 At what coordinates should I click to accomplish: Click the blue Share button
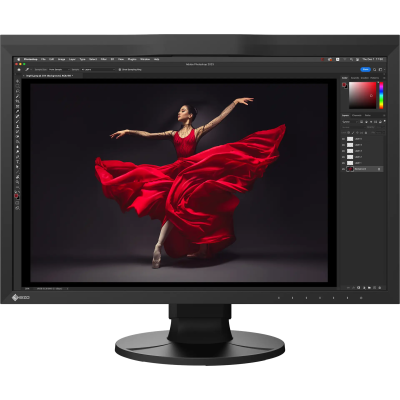click(x=365, y=69)
